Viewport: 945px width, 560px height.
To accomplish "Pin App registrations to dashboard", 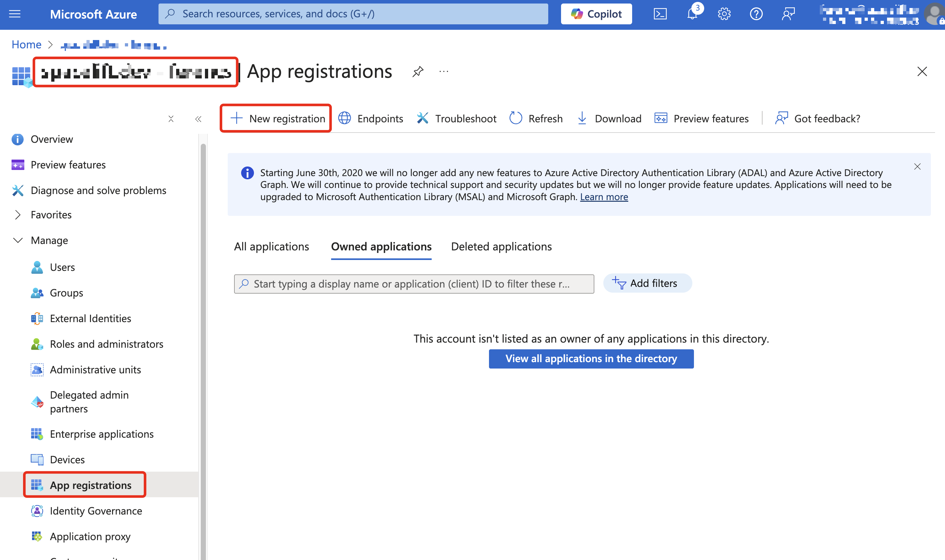I will (418, 71).
